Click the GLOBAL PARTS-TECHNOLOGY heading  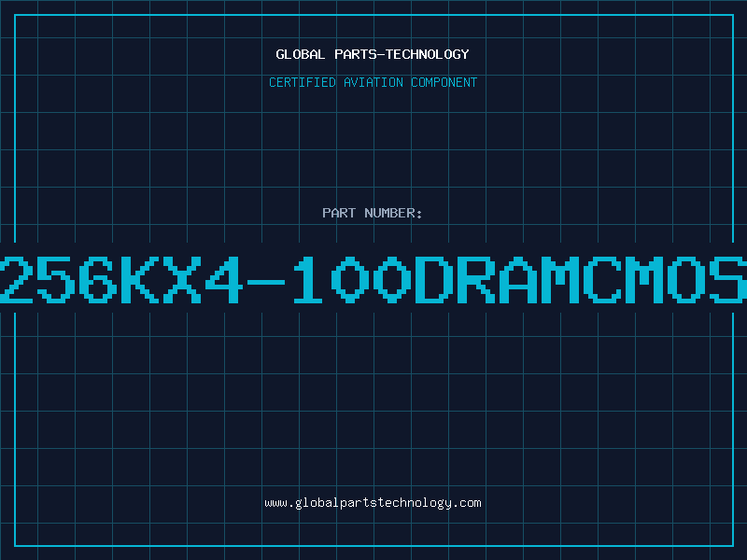(x=373, y=54)
